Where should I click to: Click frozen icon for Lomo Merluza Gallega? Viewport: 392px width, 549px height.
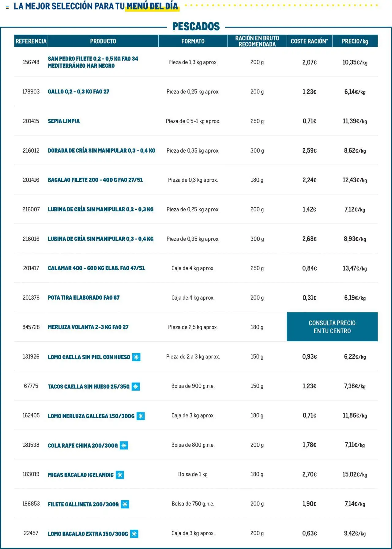[141, 416]
